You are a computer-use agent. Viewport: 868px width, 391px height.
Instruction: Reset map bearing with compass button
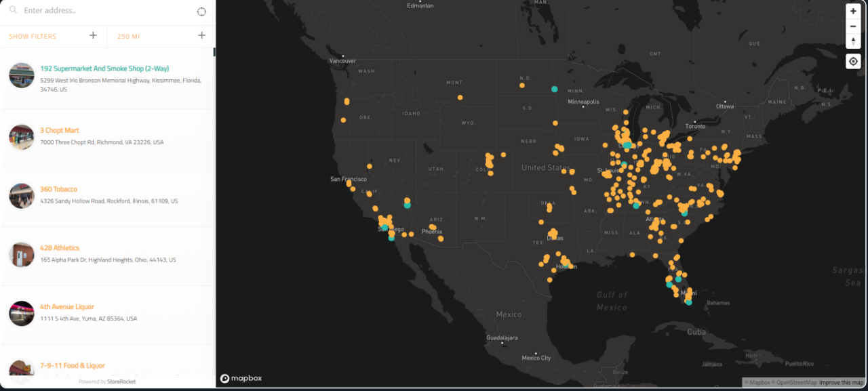point(853,41)
